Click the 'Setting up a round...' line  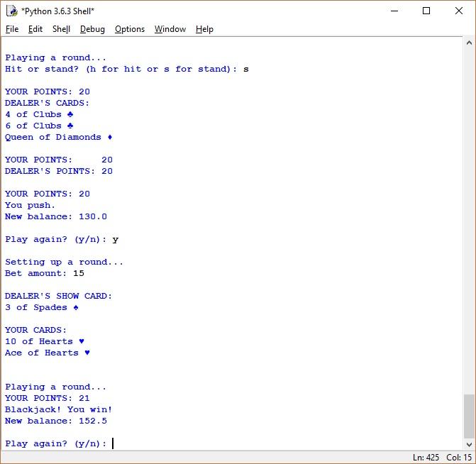(x=64, y=262)
